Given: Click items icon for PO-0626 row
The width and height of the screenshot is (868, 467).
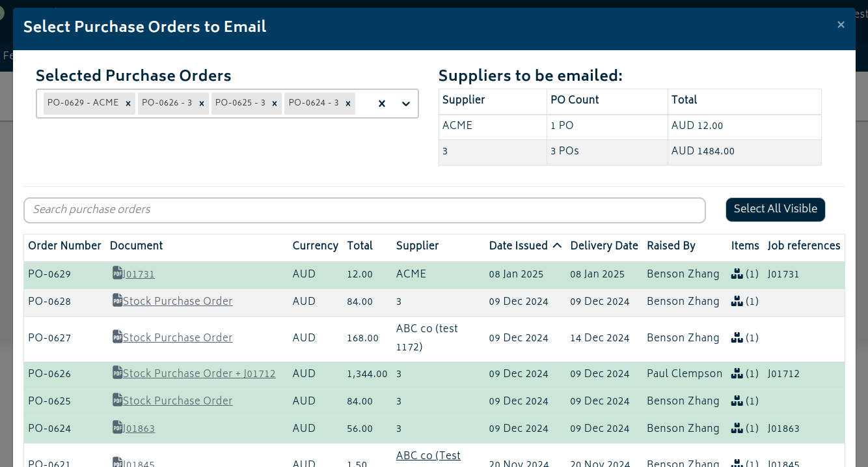Looking at the screenshot, I should pos(737,374).
